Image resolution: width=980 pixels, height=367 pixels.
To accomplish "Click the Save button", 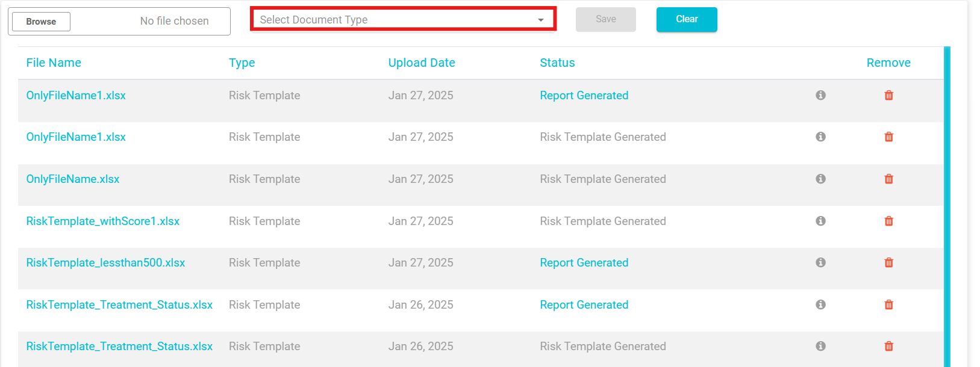I will [606, 19].
